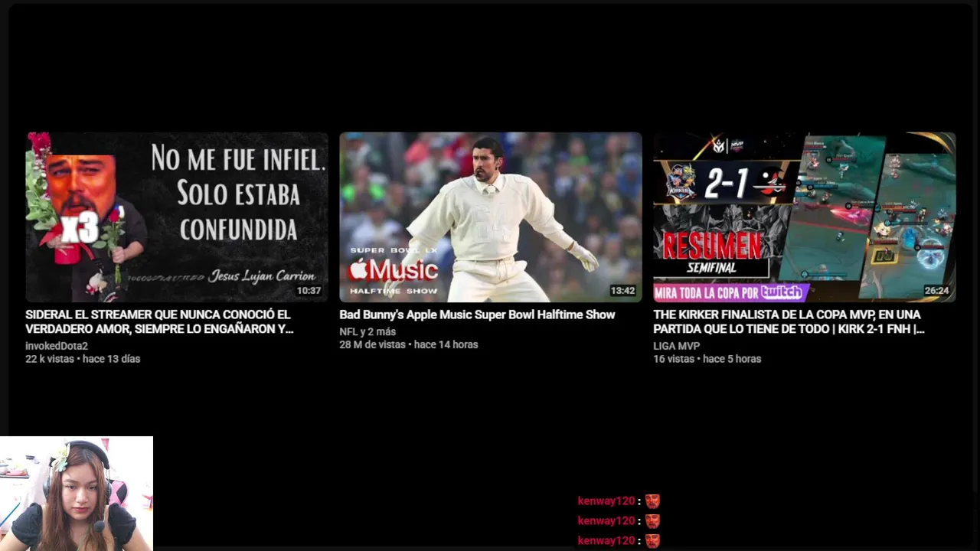The image size is (980, 551).
Task: Click the 13:42 duration badge
Action: point(622,291)
